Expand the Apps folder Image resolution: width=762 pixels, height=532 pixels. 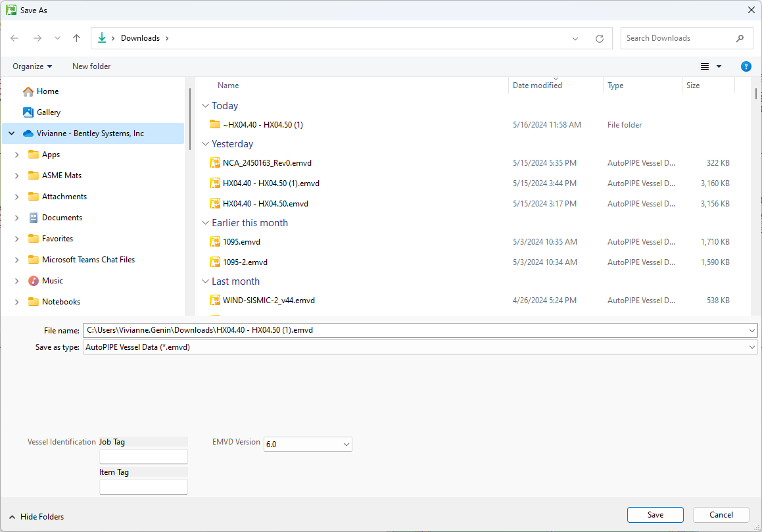[17, 155]
